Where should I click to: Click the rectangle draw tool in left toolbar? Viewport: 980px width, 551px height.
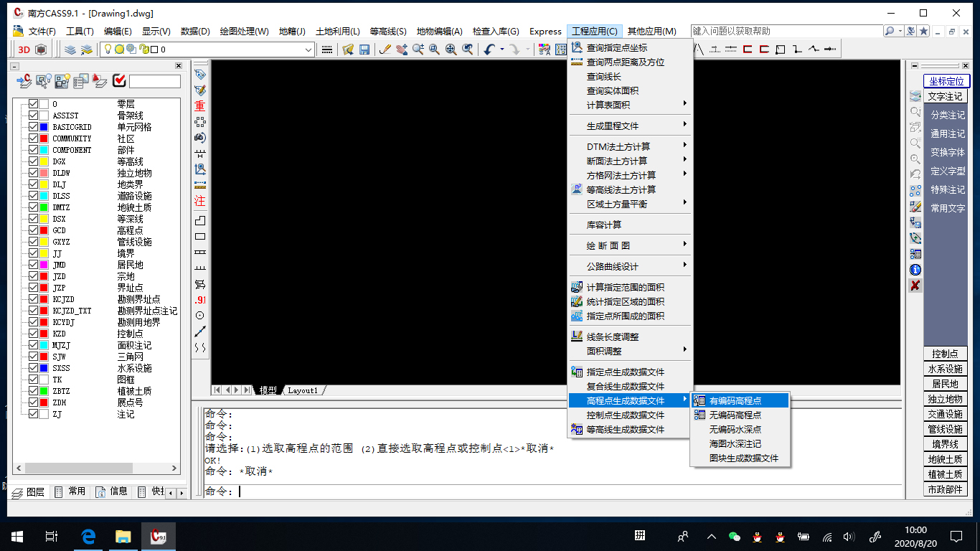[x=200, y=236]
